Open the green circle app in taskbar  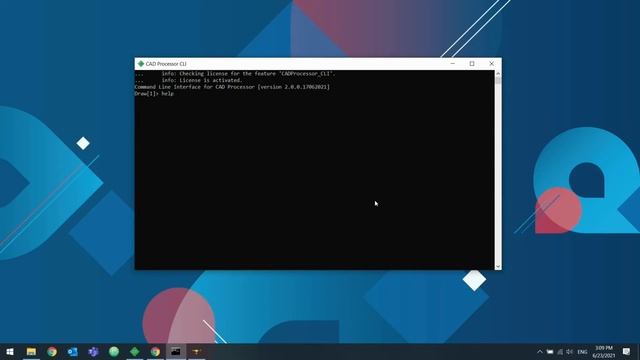114,351
